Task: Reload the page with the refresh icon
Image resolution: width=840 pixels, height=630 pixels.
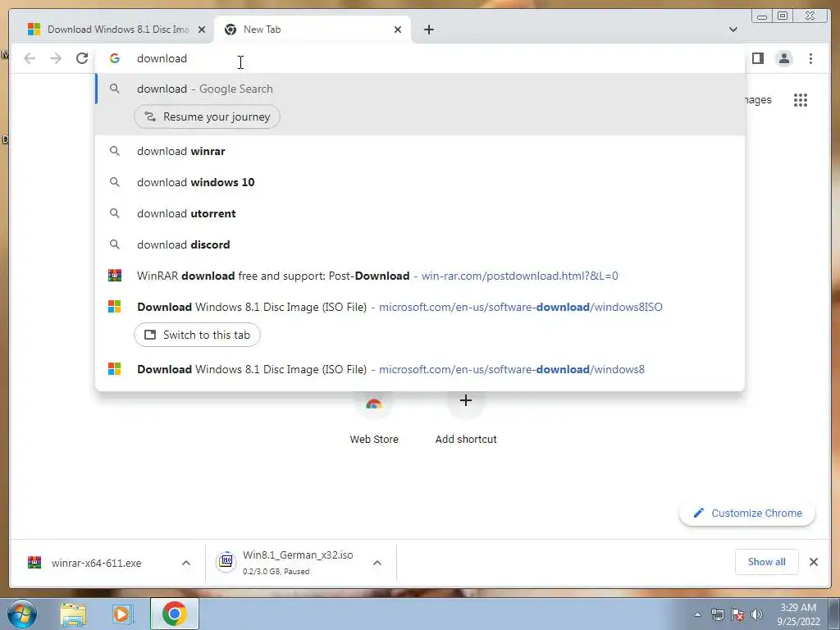Action: tap(82, 58)
